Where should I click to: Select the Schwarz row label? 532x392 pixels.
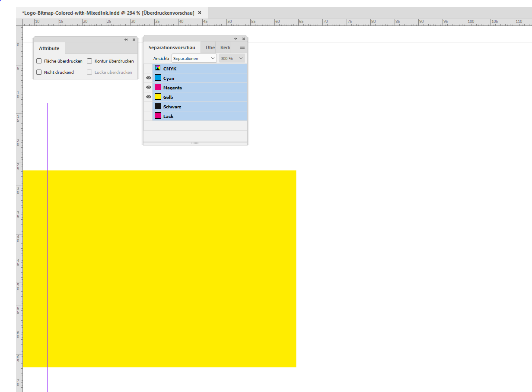tap(172, 107)
